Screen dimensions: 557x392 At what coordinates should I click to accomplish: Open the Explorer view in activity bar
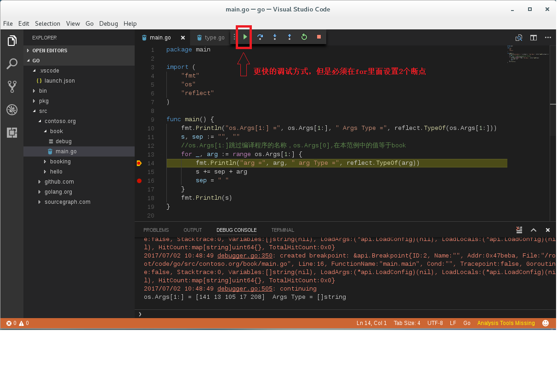[12, 41]
